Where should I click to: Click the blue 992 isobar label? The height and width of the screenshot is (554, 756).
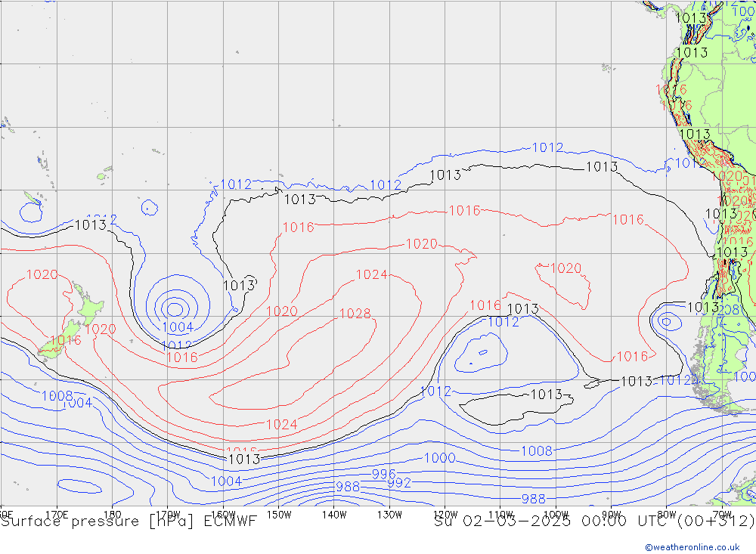tap(399, 483)
